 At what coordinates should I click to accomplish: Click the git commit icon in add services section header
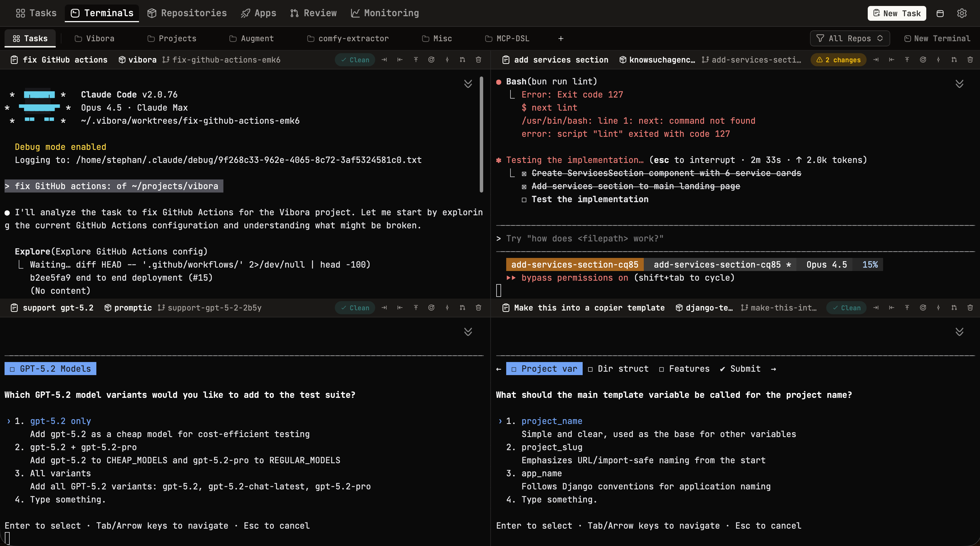939,60
